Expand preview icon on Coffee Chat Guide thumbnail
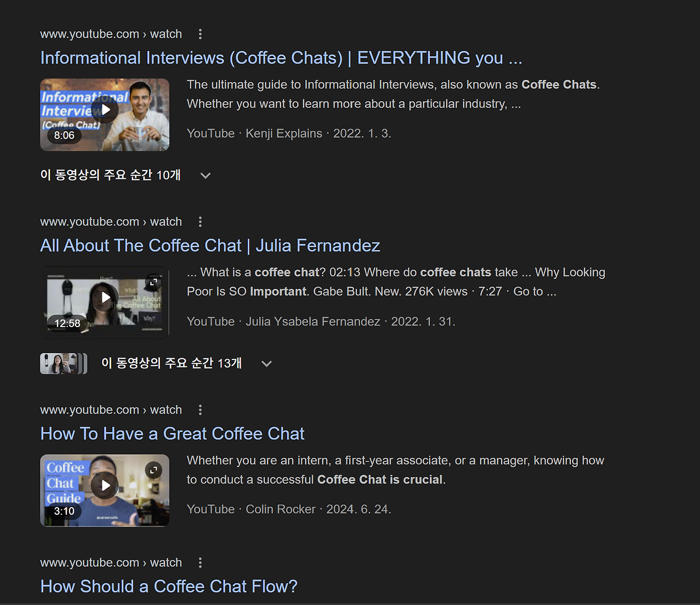The height and width of the screenshot is (605, 700). (154, 470)
